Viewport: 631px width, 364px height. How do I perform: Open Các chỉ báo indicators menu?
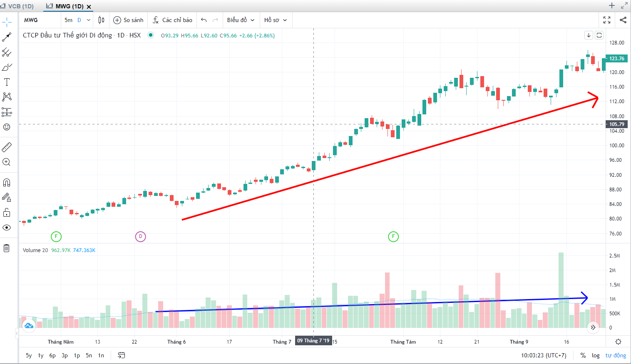point(172,20)
